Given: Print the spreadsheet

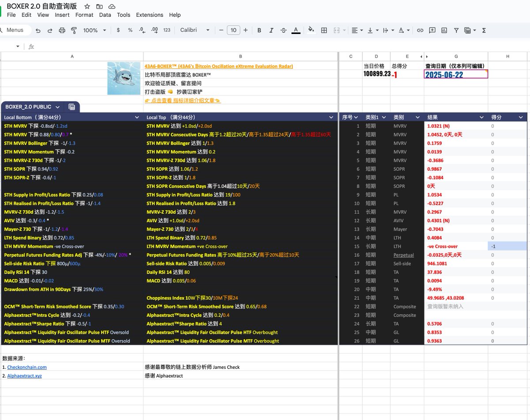Looking at the screenshot, I should pos(62,30).
